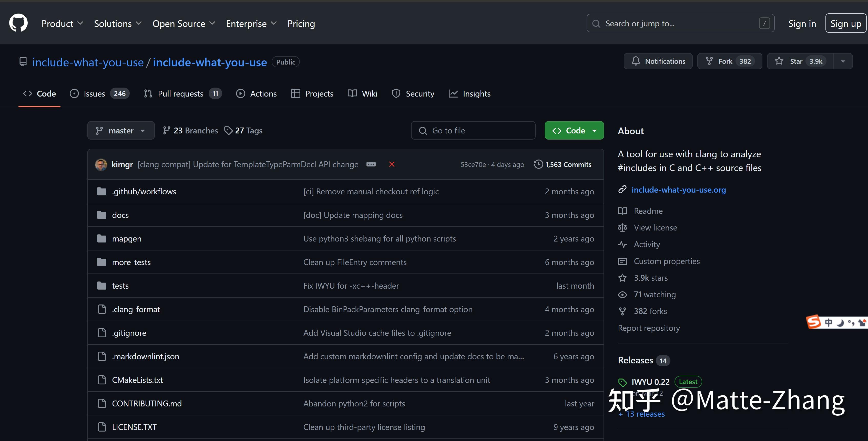The width and height of the screenshot is (868, 441).
Task: Open the Sogou input method toolbar icon
Action: [x=813, y=322]
